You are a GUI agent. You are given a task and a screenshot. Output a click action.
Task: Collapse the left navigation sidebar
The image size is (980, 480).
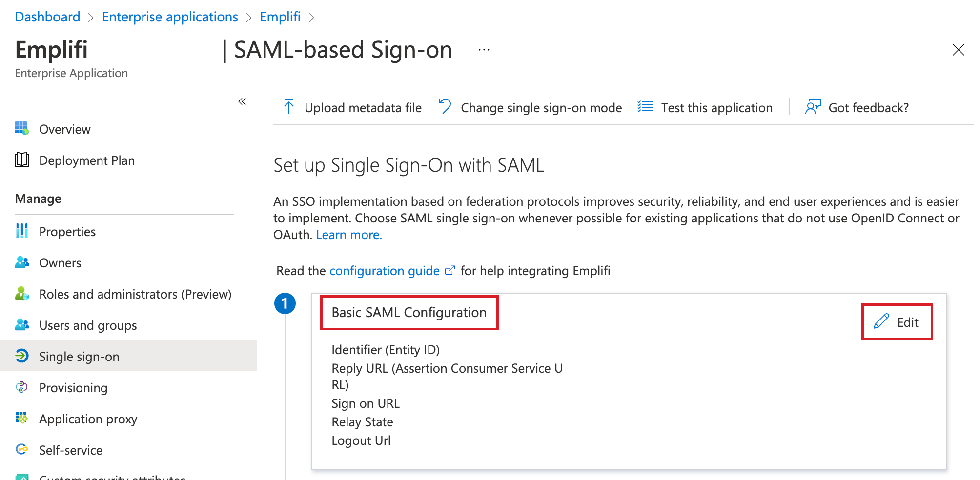(242, 101)
